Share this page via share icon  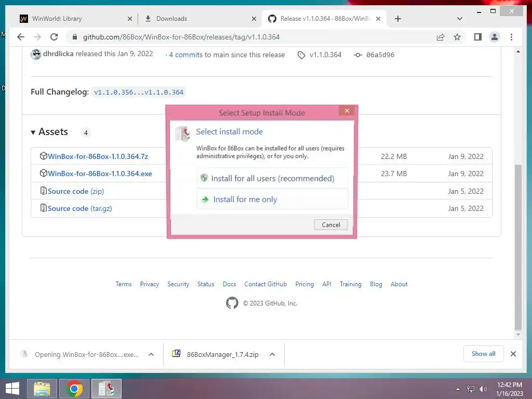pos(441,37)
